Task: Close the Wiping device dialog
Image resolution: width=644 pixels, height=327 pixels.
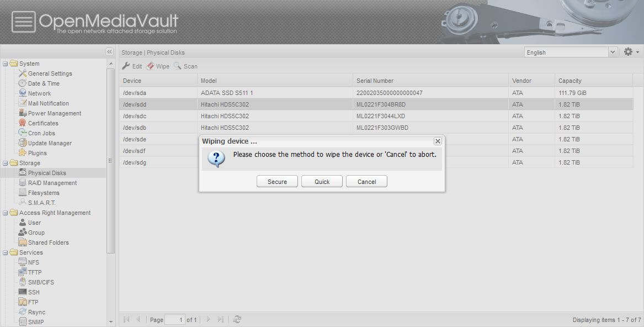Action: tap(438, 141)
